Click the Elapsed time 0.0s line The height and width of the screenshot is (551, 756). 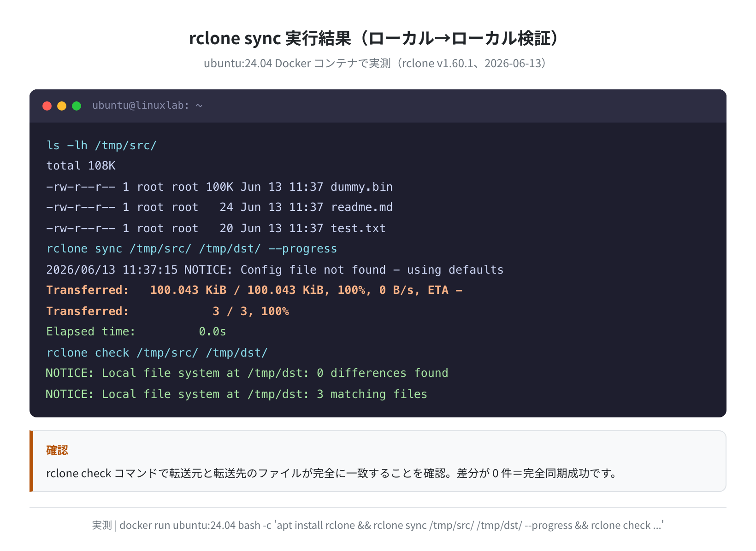(136, 332)
